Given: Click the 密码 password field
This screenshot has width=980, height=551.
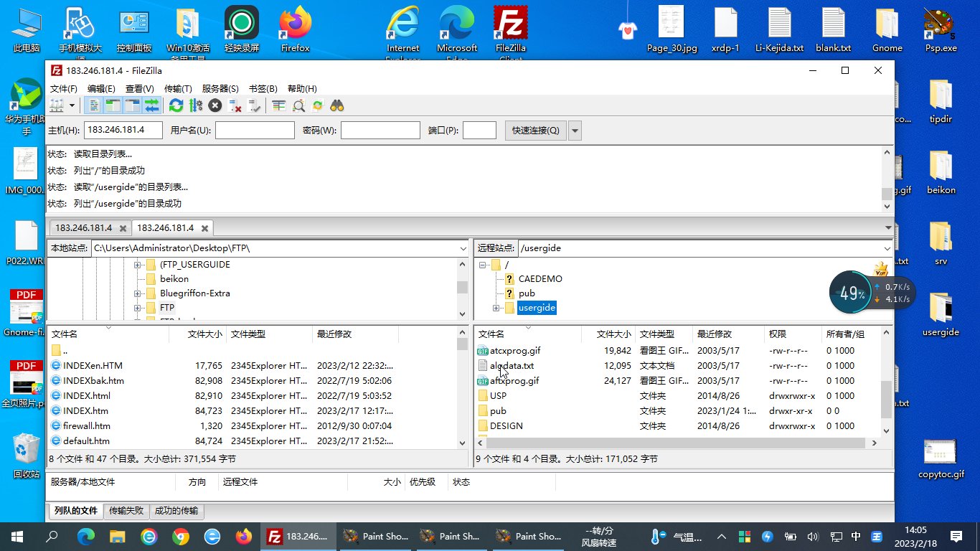Looking at the screenshot, I should (380, 130).
